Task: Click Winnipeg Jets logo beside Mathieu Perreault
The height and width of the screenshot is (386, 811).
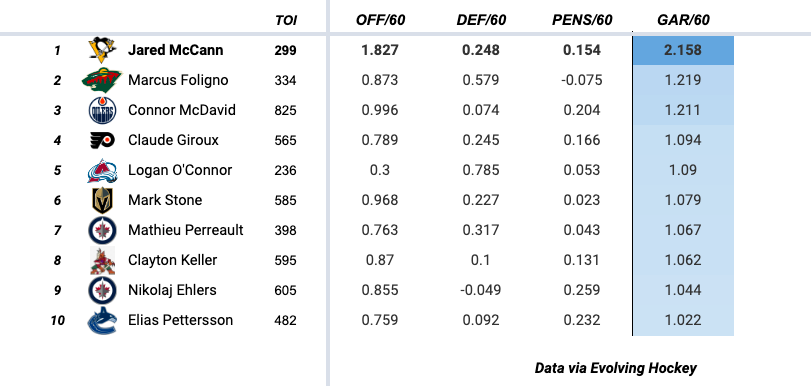Action: click(x=102, y=230)
